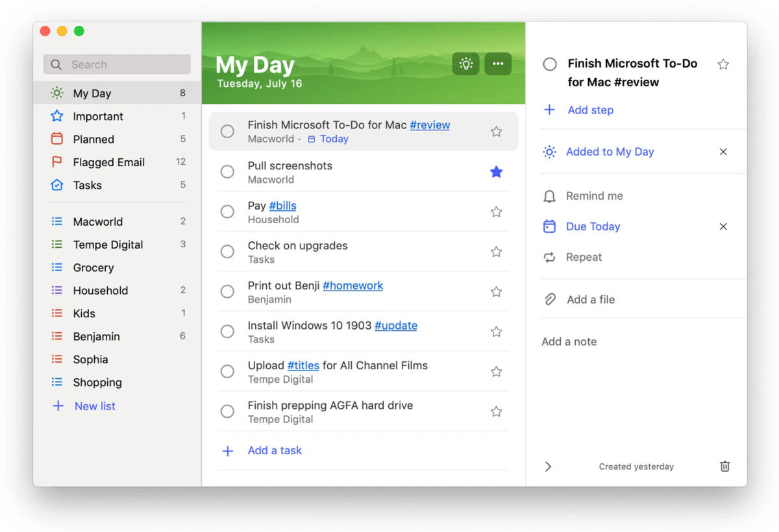Clear Due Today with its X button
The height and width of the screenshot is (532, 779).
723,226
